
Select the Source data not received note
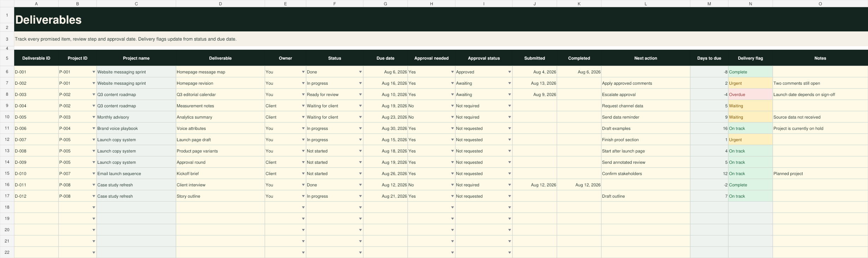(x=820, y=117)
